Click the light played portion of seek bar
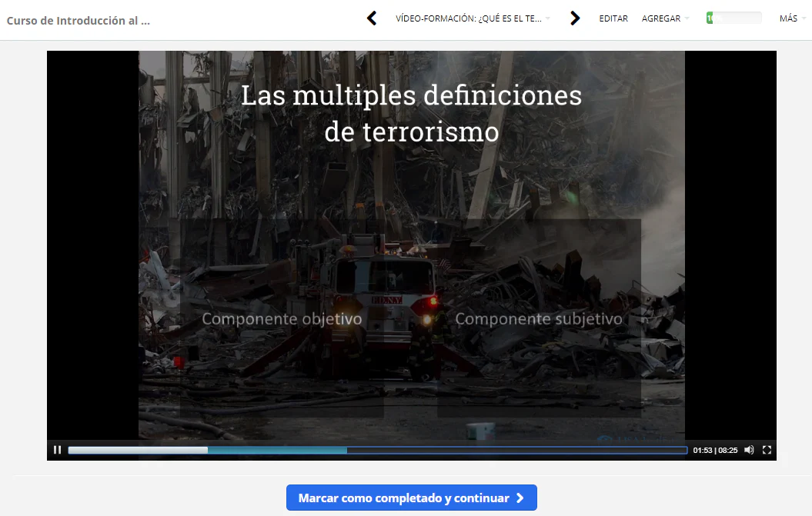The width and height of the screenshot is (812, 516). (x=139, y=450)
